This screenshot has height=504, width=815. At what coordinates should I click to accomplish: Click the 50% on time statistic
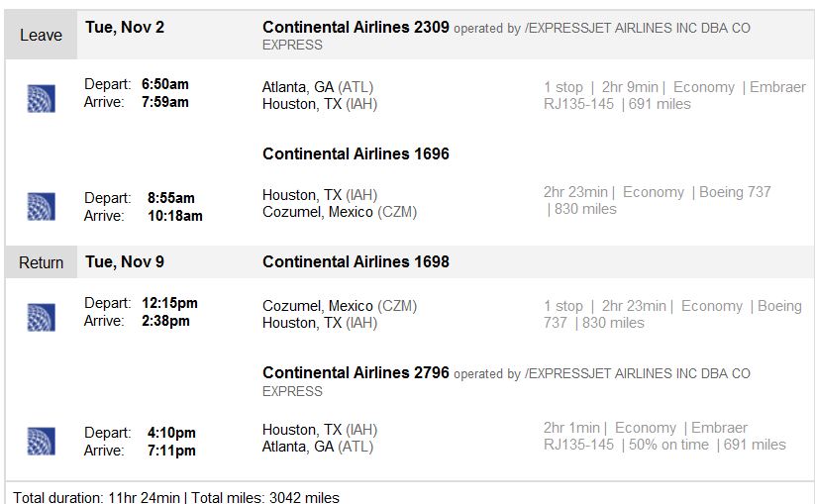click(668, 445)
